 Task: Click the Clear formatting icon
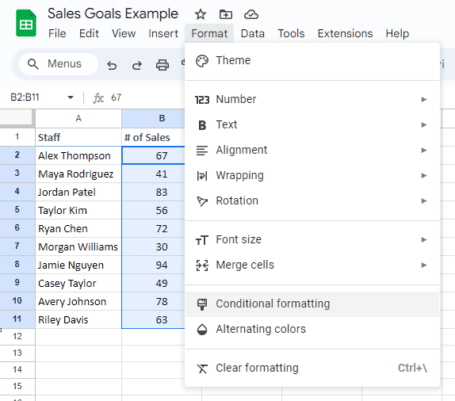pos(202,368)
